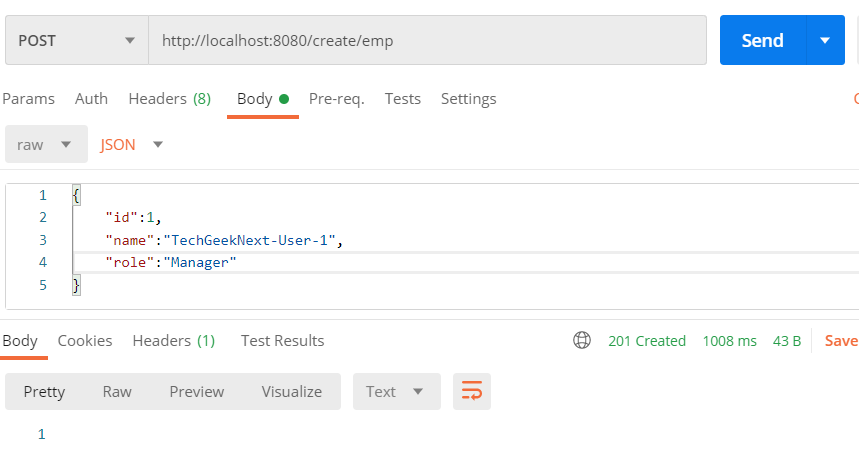Send the POST request
Image resolution: width=859 pixels, height=456 pixels.
(x=763, y=40)
